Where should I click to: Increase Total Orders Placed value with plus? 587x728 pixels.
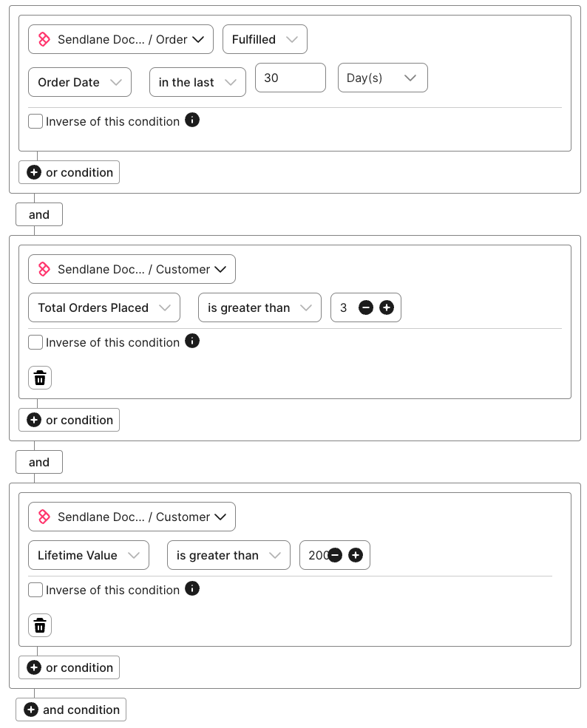pyautogui.click(x=387, y=307)
